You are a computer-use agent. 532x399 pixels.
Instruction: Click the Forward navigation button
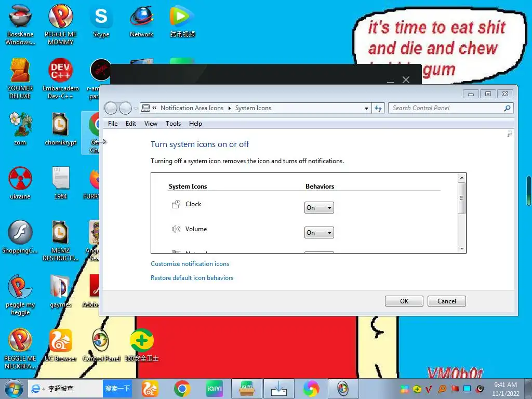(126, 108)
